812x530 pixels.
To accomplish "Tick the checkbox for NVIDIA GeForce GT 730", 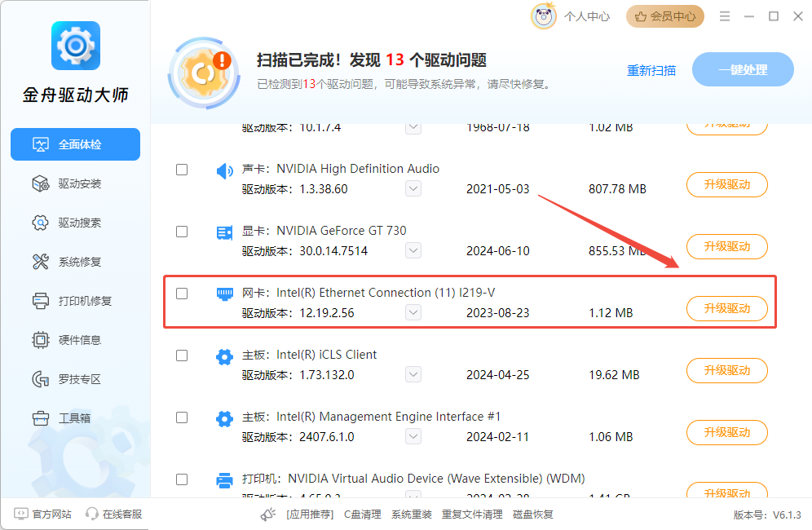I will pos(182,232).
